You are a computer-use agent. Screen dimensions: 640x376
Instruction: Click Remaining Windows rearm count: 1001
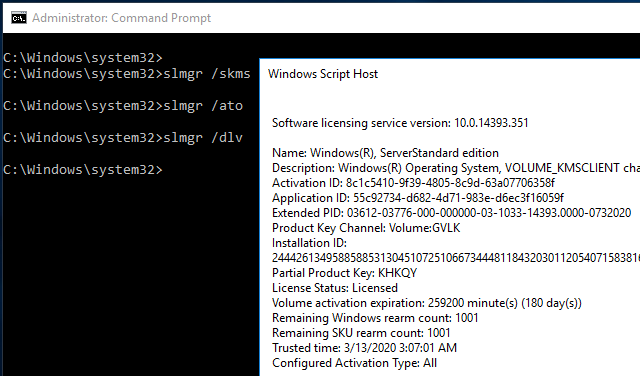pyautogui.click(x=375, y=318)
